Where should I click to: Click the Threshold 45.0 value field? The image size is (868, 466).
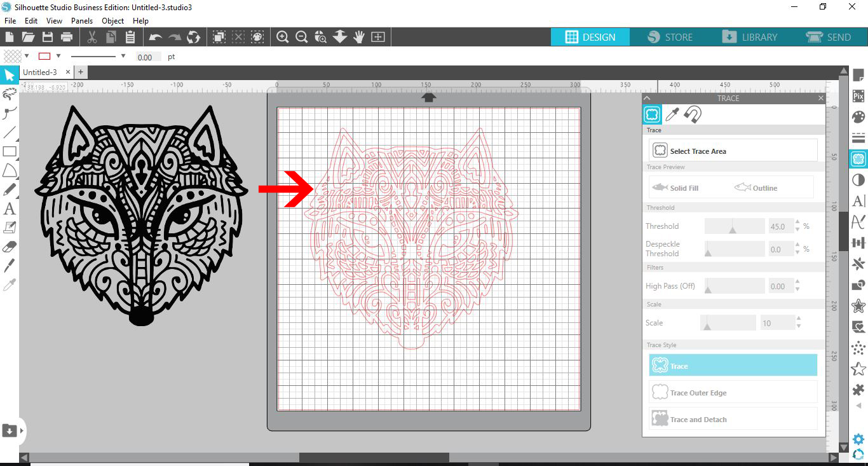[x=782, y=226]
